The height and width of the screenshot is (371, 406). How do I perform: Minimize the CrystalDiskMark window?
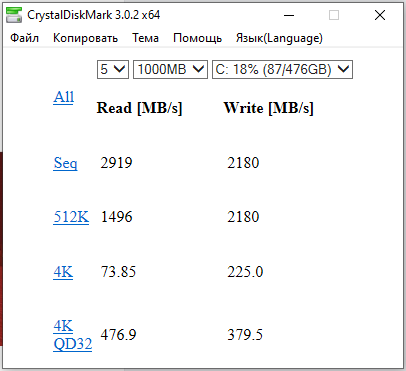pyautogui.click(x=289, y=15)
